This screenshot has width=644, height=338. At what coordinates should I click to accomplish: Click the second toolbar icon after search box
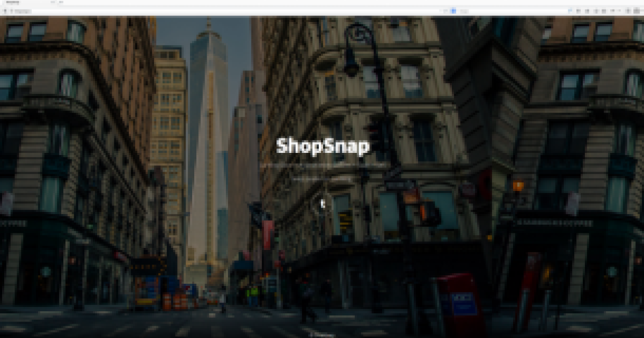588,11
